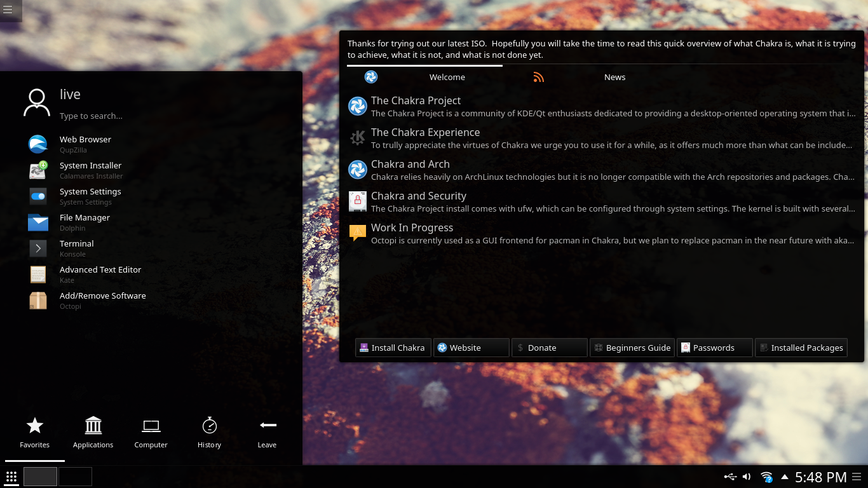The image size is (868, 488).
Task: Switch to the Leave tab
Action: (x=267, y=433)
